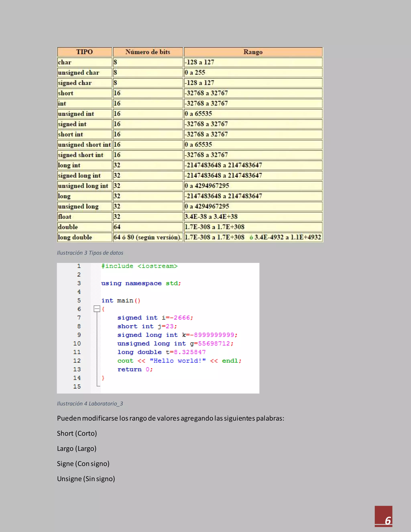Click the Short (Corto) text line
The height and width of the screenshot is (532, 411).
click(77, 433)
